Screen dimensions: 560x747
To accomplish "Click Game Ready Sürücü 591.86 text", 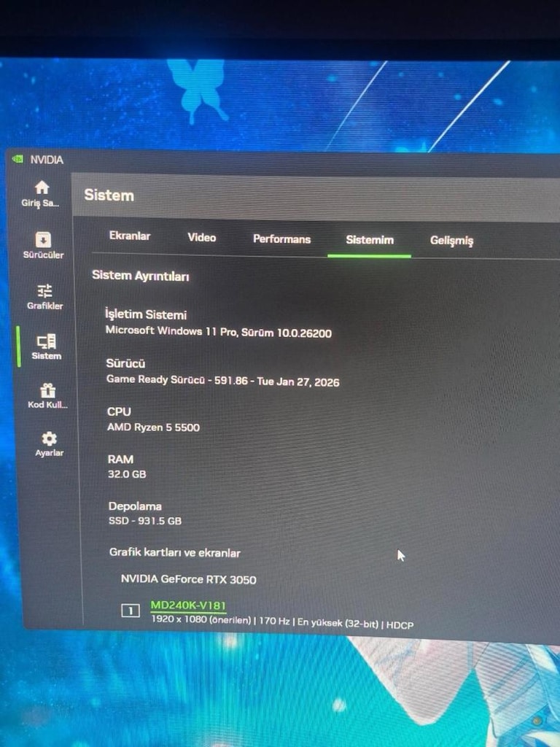I will (223, 381).
